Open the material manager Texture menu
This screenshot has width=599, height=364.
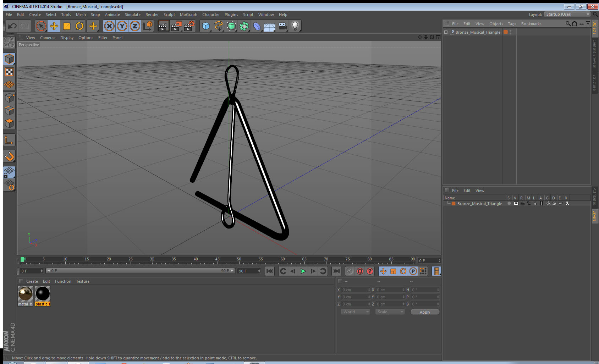tap(83, 281)
